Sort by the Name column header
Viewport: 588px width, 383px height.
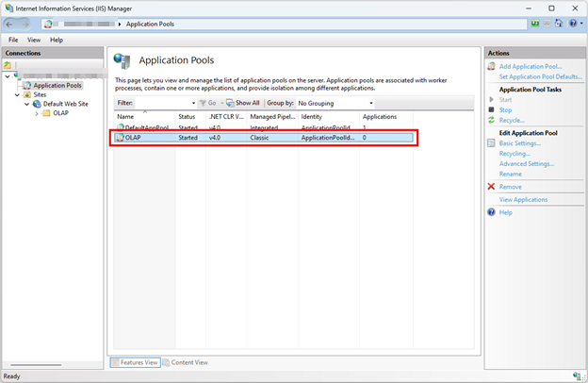tap(145, 117)
